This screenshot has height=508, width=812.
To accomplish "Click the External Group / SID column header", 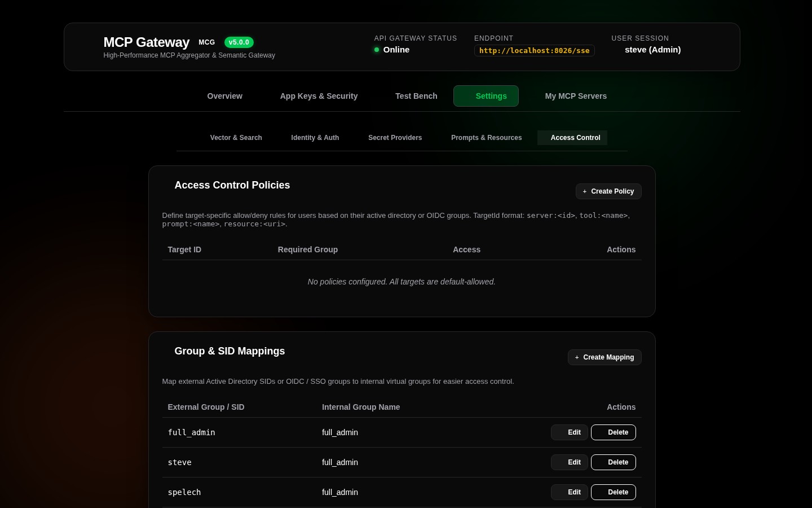I will point(206,407).
